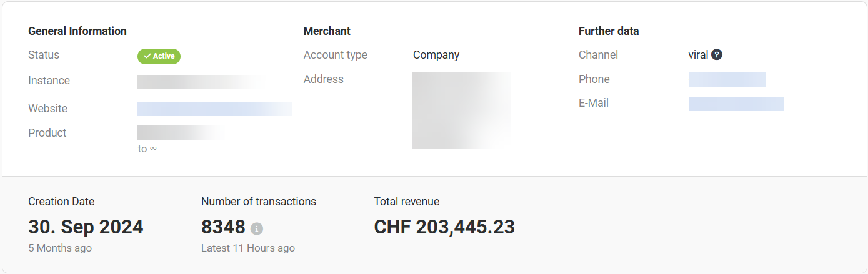Click the viral channel value

698,55
